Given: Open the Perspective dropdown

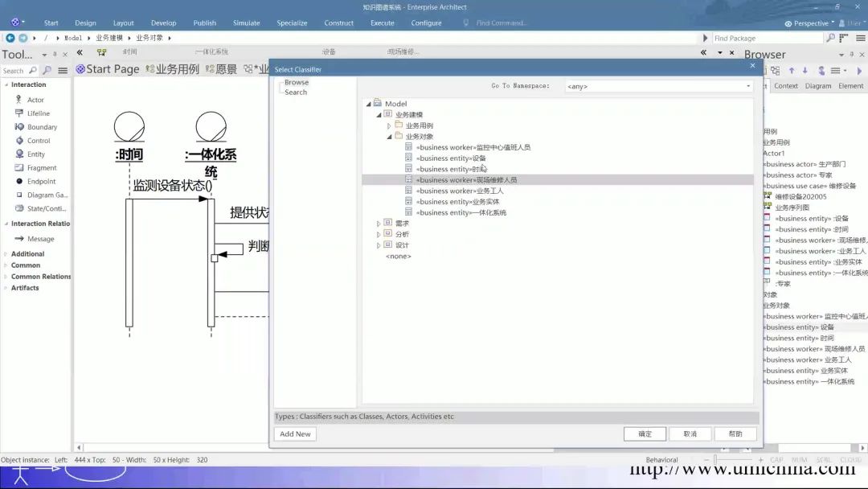Looking at the screenshot, I should (809, 23).
